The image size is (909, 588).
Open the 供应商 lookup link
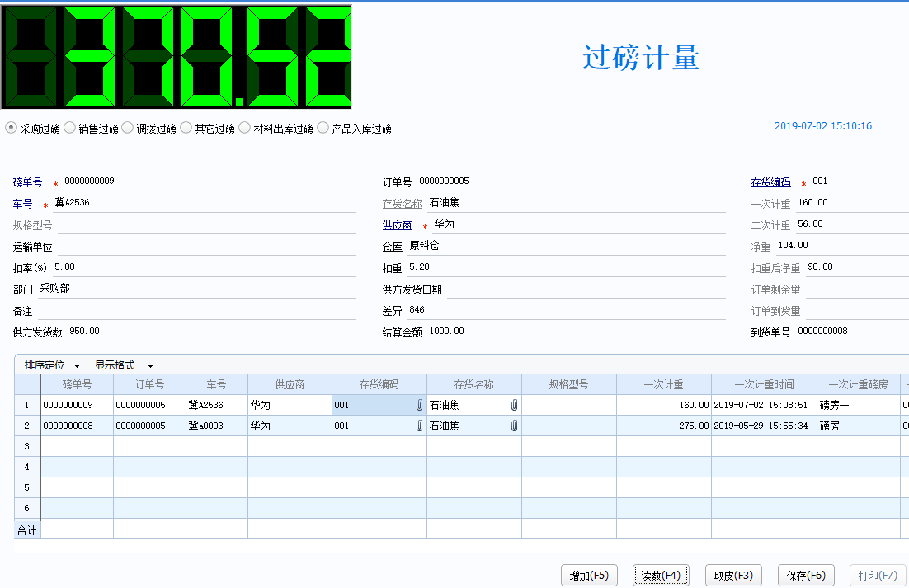click(x=397, y=225)
